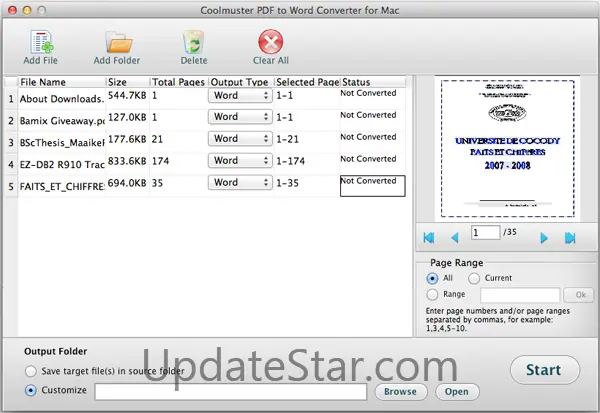Click the Add File icon

(x=42, y=42)
